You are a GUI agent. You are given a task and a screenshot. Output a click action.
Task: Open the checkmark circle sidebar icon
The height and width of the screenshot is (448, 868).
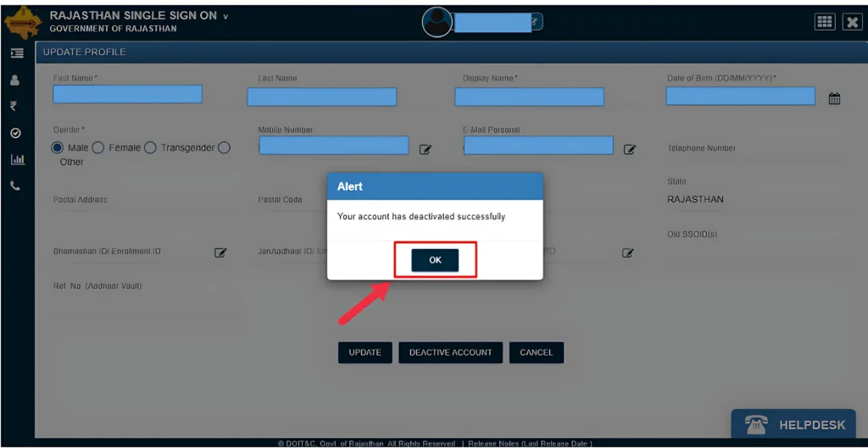(15, 133)
